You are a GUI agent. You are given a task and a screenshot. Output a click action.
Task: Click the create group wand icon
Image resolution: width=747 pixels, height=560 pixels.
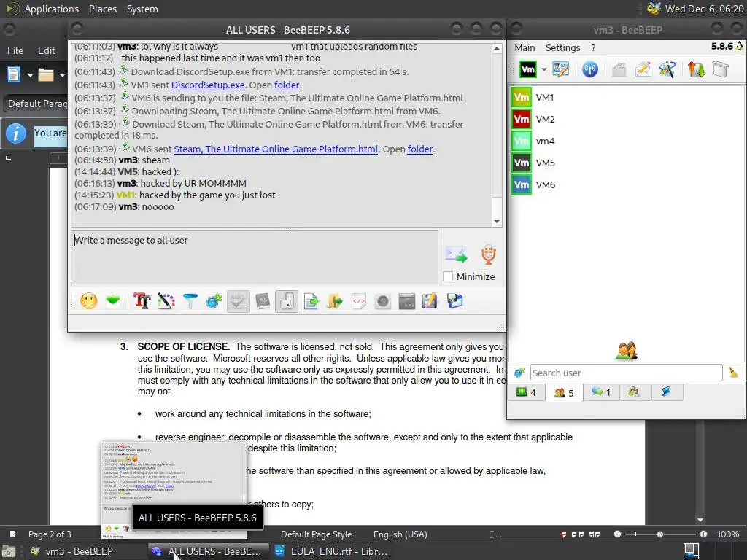click(x=667, y=69)
